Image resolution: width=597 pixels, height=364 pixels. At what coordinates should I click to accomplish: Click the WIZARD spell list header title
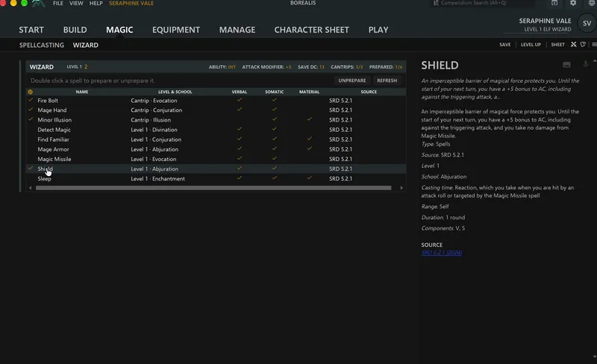click(42, 66)
